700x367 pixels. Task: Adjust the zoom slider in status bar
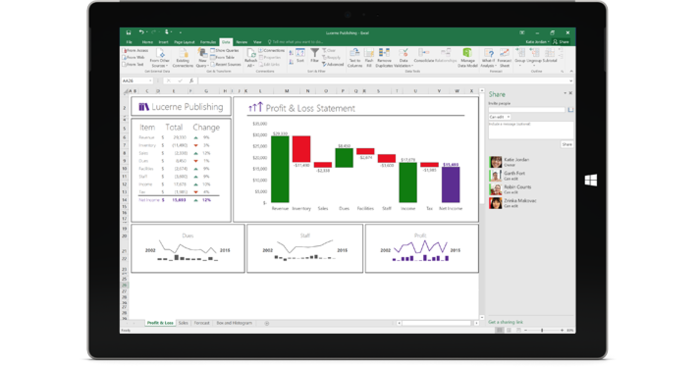[542, 330]
